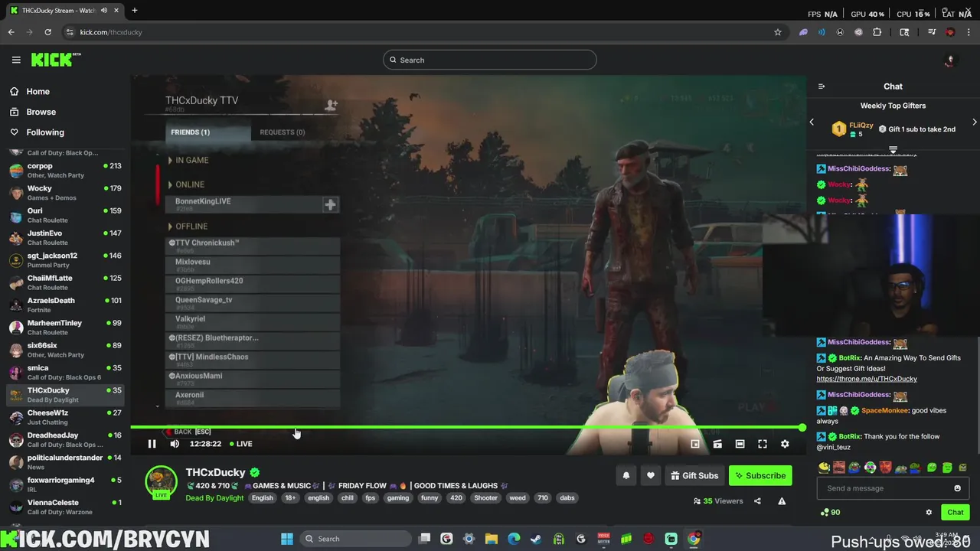This screenshot has width=980, height=551.
Task: Select the Shooter stream tag
Action: pyautogui.click(x=485, y=497)
